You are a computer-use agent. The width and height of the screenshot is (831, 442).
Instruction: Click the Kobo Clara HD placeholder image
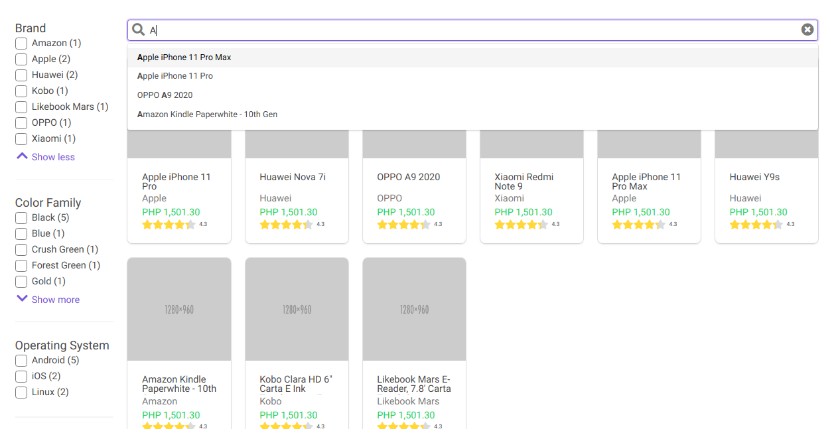pos(297,310)
